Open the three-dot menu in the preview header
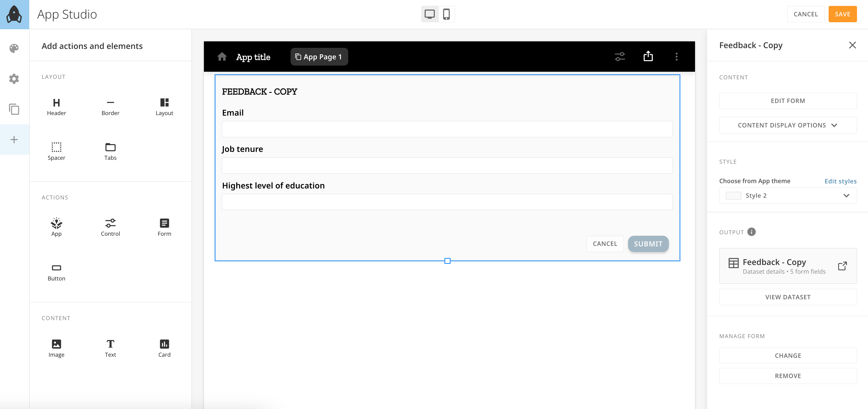This screenshot has width=868, height=409. tap(676, 57)
